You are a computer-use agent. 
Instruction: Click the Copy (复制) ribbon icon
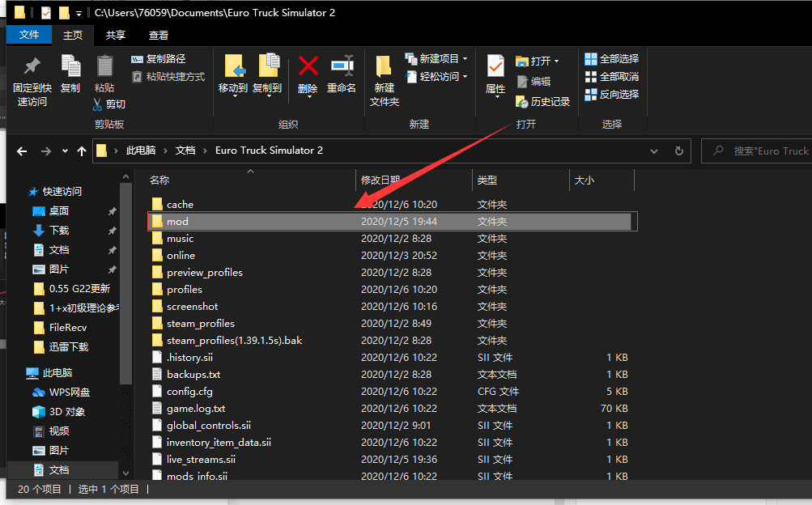click(x=70, y=66)
